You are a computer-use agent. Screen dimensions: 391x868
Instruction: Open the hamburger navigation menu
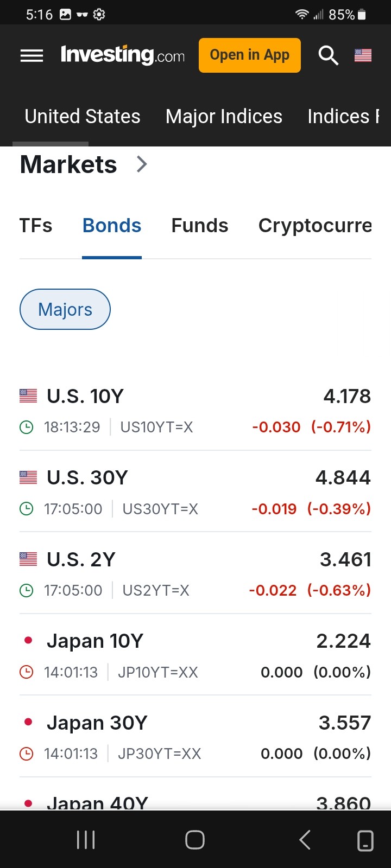pyautogui.click(x=31, y=55)
